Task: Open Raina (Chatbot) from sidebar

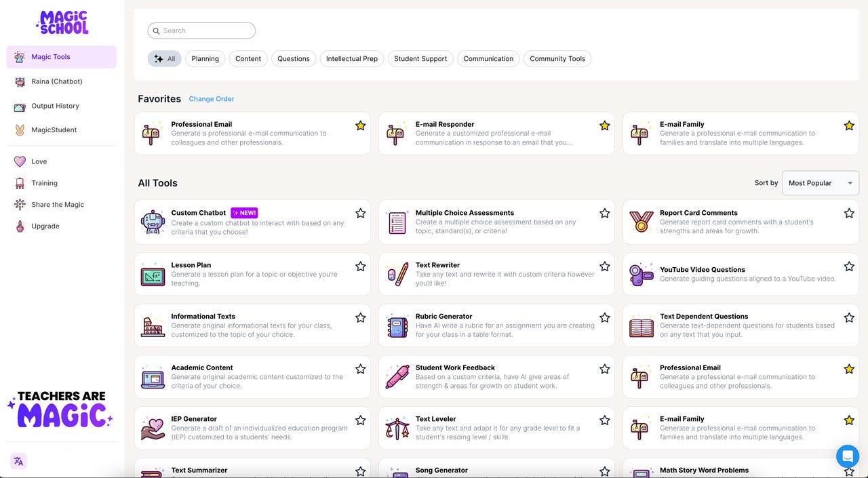Action: pos(57,81)
